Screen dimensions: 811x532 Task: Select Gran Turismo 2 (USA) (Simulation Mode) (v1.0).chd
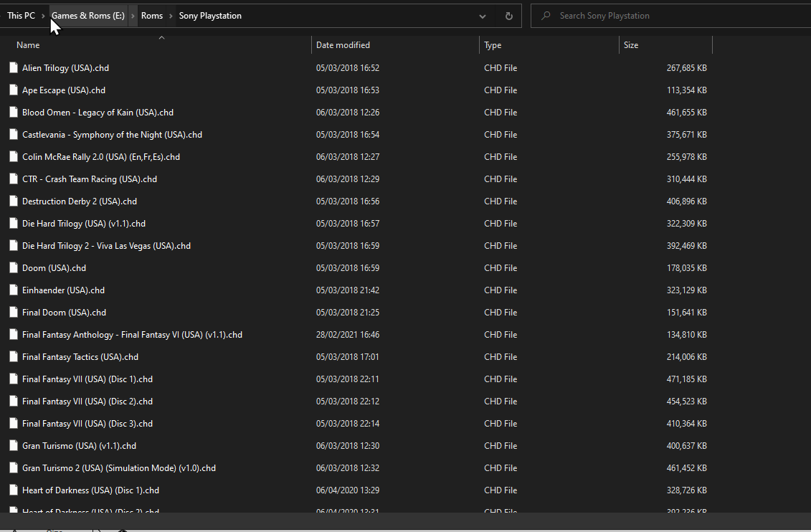119,468
